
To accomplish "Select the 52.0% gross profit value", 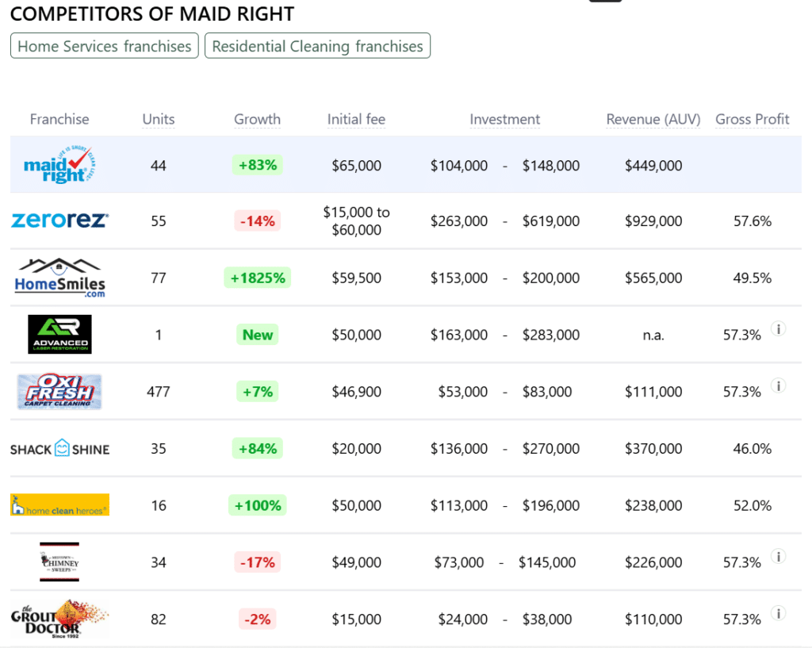I will click(x=753, y=505).
